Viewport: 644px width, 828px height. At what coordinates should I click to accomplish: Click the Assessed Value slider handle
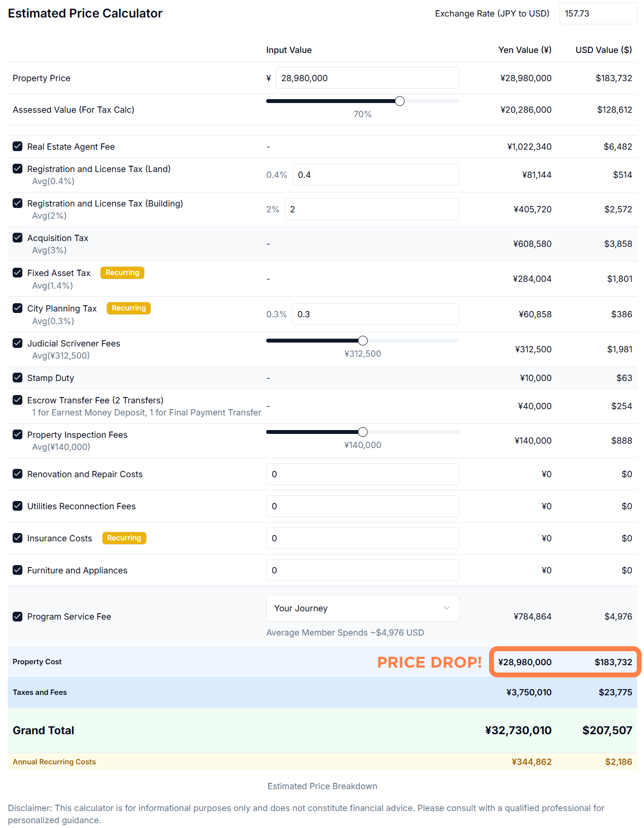point(400,101)
